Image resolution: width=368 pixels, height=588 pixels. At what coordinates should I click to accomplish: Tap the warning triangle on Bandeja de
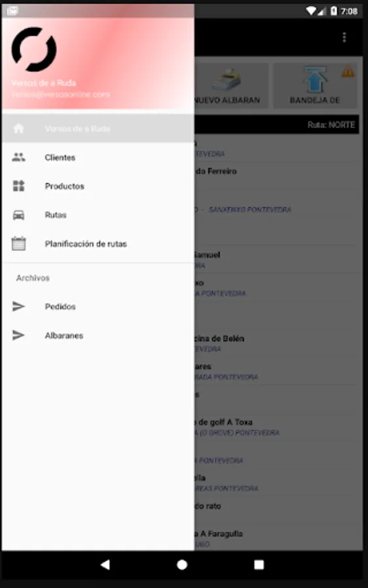tap(348, 71)
